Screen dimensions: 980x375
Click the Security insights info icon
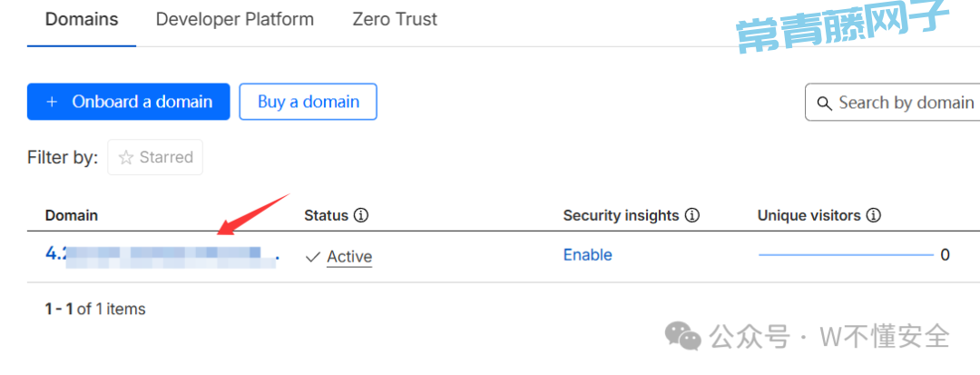point(692,216)
